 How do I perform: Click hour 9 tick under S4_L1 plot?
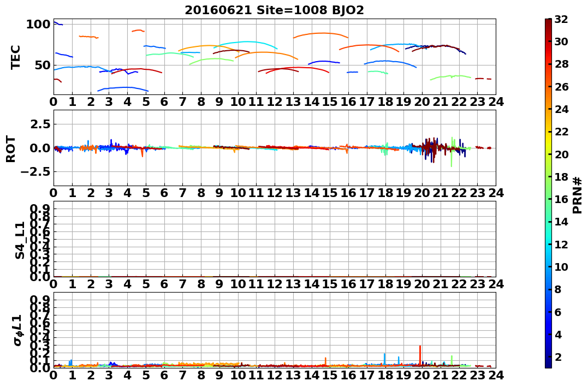[x=219, y=284]
